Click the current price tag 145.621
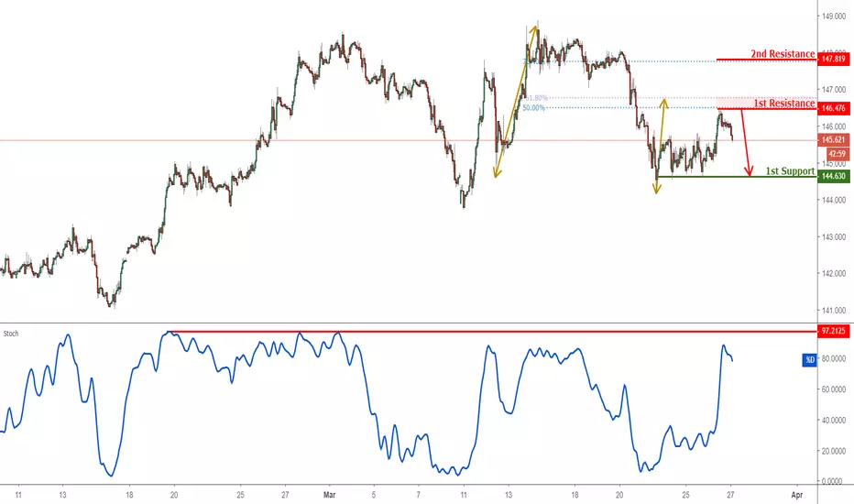This screenshot has width=854, height=504. (x=834, y=140)
